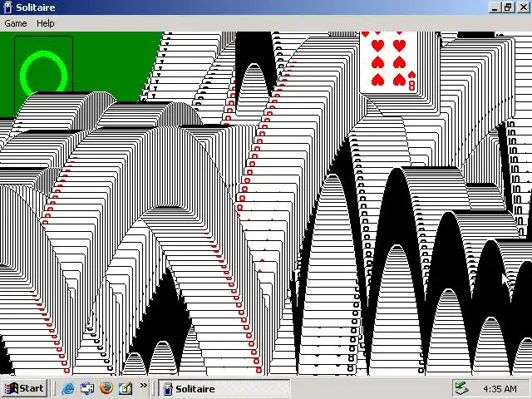Image resolution: width=532 pixels, height=399 pixels.
Task: Restore down the Solitaire window
Action: tap(508, 7)
